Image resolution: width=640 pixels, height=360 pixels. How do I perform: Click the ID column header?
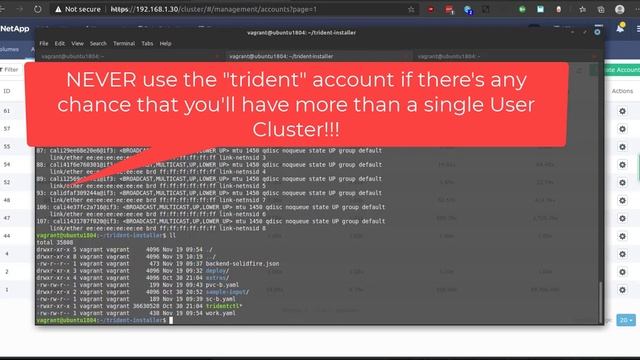[x=7, y=91]
